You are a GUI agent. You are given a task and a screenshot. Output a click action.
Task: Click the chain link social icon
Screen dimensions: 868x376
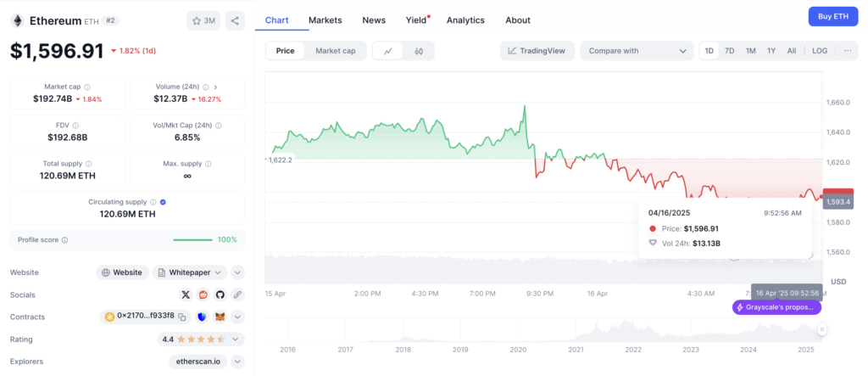tap(237, 295)
